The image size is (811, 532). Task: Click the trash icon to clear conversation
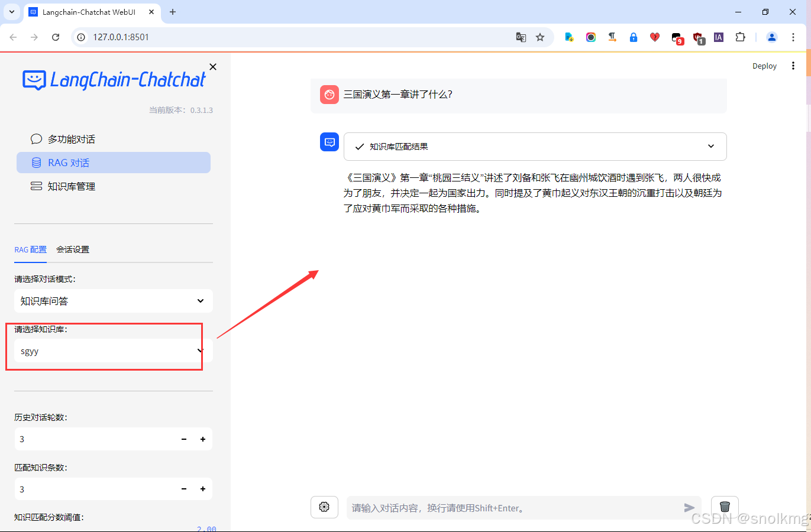point(724,507)
